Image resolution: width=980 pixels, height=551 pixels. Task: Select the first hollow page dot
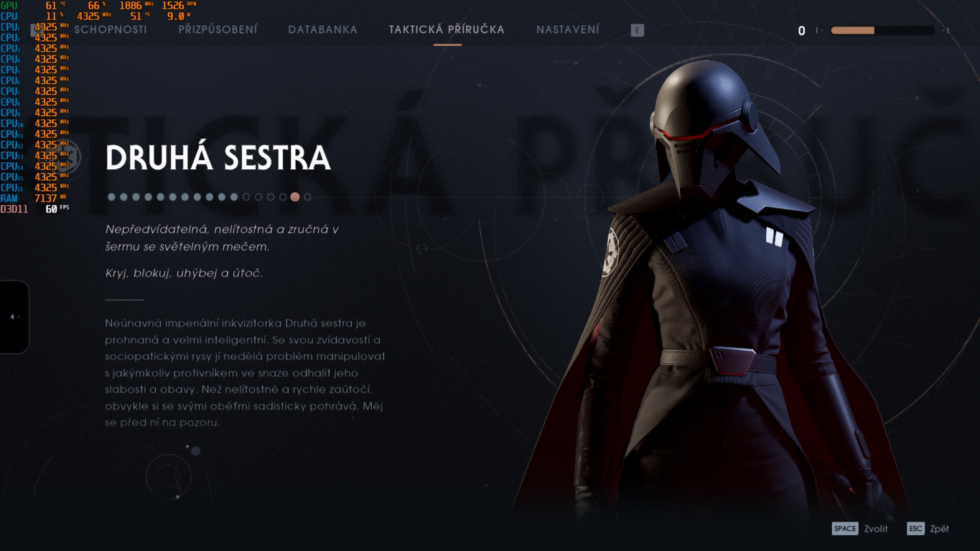[246, 197]
